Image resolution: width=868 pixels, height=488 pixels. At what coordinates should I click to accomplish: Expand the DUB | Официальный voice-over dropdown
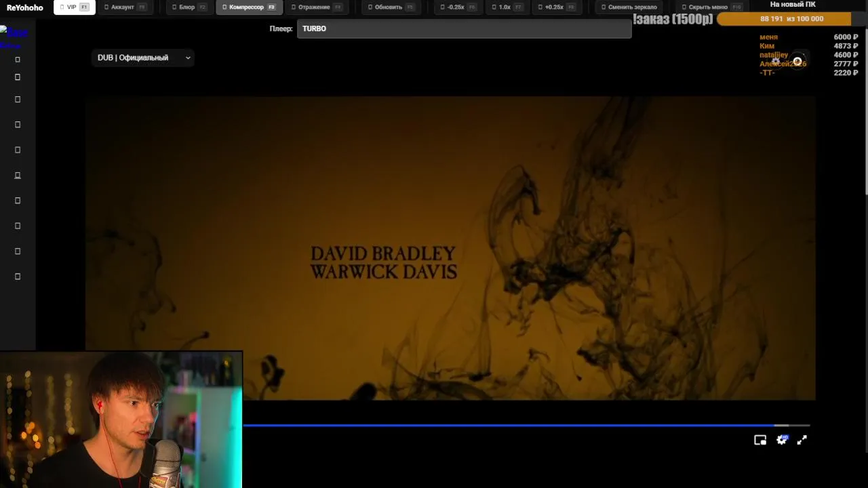pos(143,58)
